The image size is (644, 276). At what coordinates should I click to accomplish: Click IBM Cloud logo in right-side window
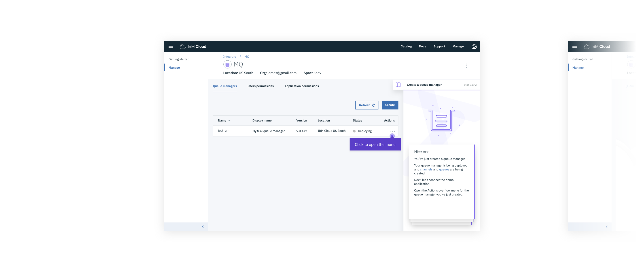(x=597, y=47)
